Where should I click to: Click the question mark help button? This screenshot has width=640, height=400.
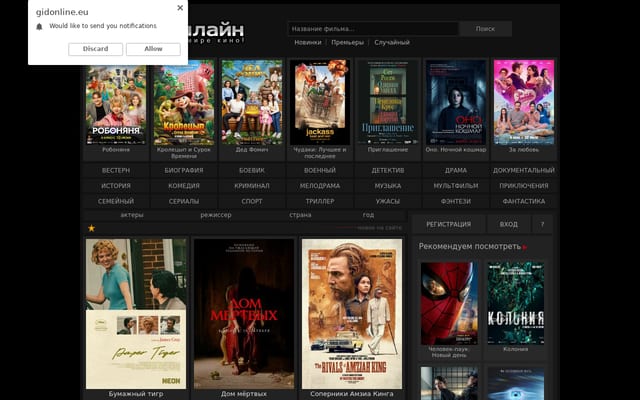tap(542, 224)
